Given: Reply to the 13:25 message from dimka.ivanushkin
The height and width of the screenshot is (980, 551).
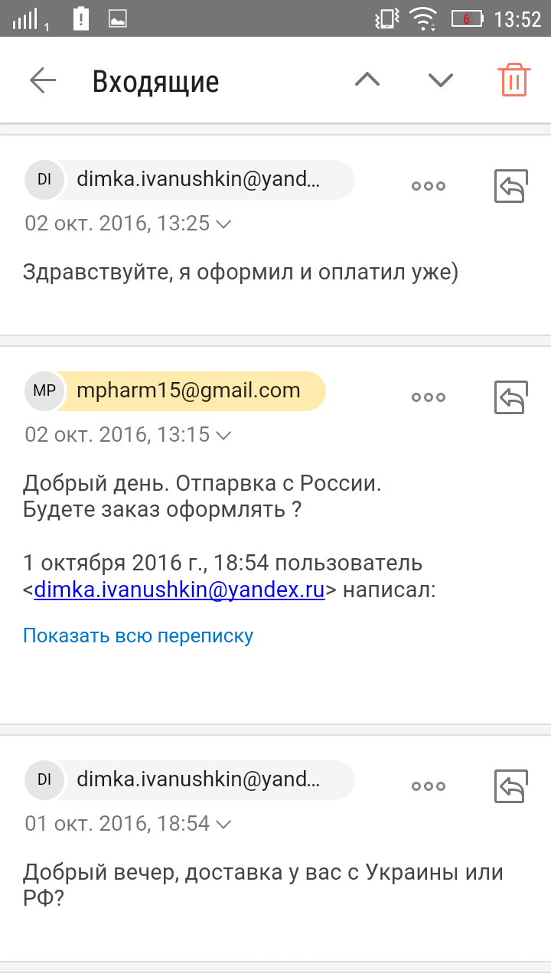Looking at the screenshot, I should pyautogui.click(x=510, y=186).
